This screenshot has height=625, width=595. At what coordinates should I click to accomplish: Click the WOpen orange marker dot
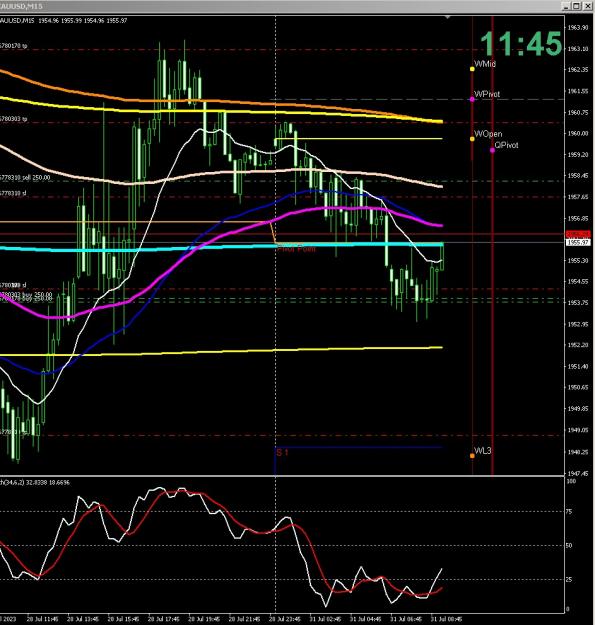tap(472, 139)
